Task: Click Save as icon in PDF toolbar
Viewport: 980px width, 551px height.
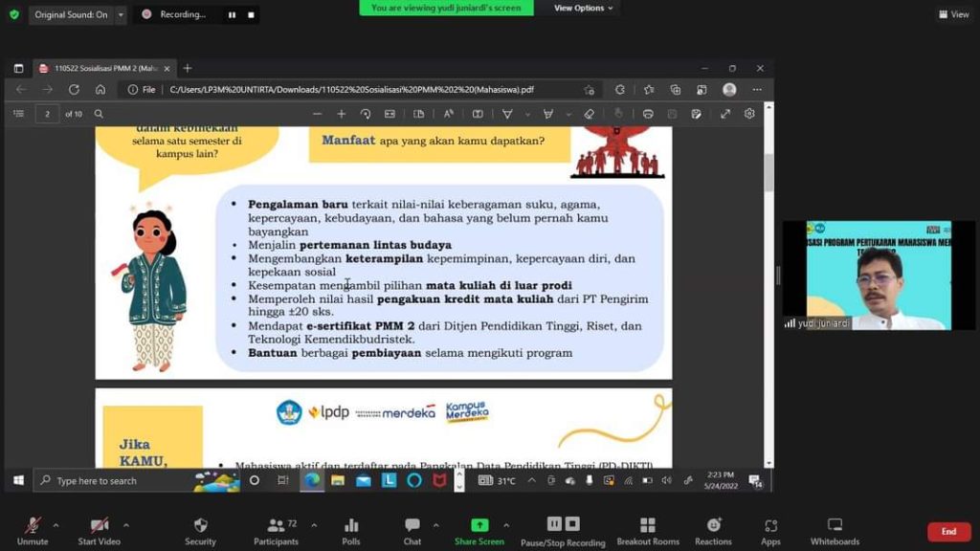Action: 696,114
